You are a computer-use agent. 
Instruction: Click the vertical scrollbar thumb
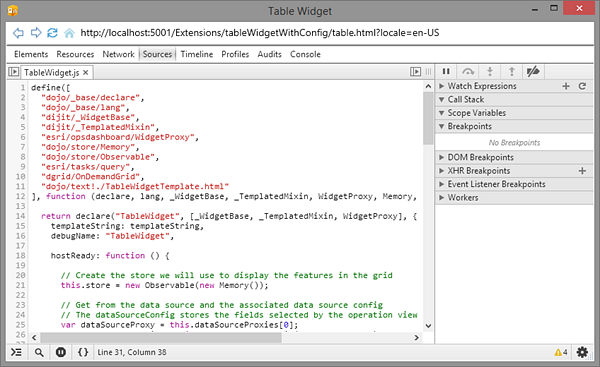tap(428, 118)
